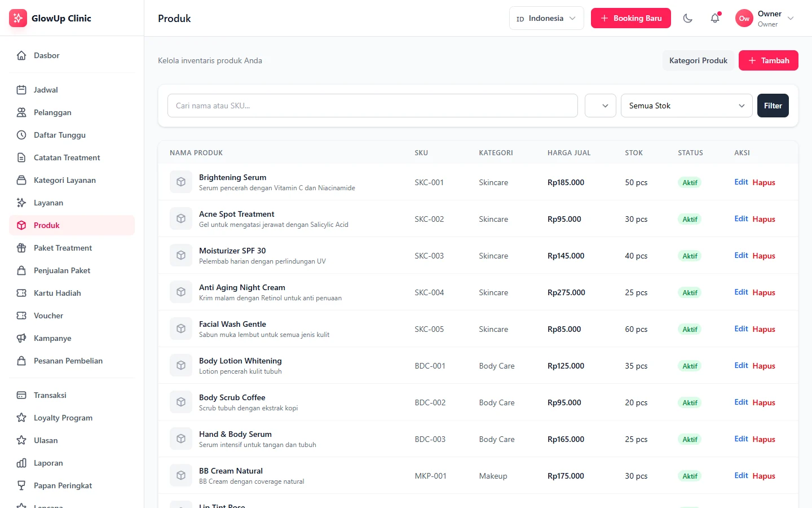Screen dimensions: 812x508
Task: Open the Semua Stok dropdown
Action: (x=687, y=106)
